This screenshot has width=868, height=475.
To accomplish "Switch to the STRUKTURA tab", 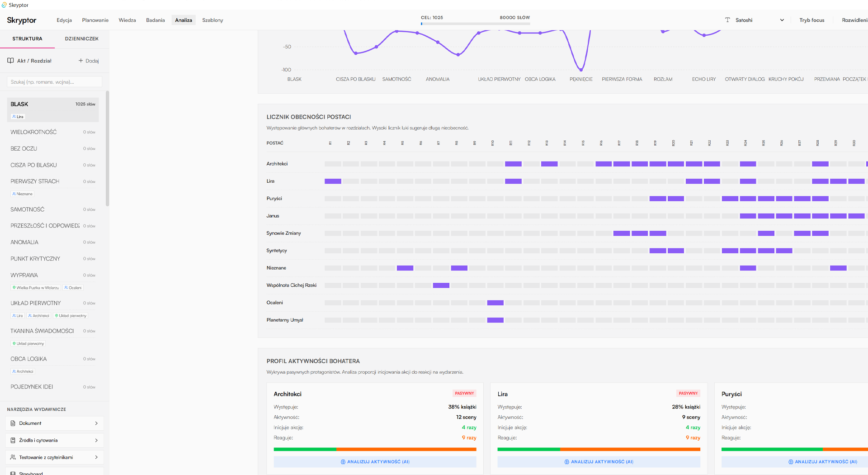I will point(27,39).
